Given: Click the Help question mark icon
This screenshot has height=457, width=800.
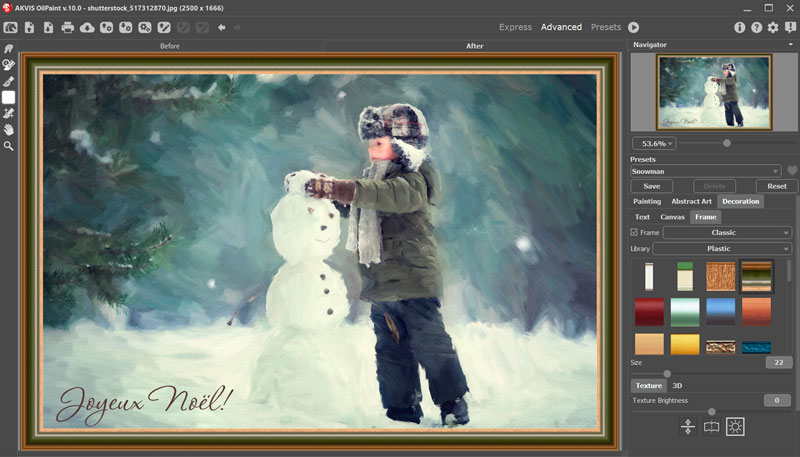Looking at the screenshot, I should 756,28.
